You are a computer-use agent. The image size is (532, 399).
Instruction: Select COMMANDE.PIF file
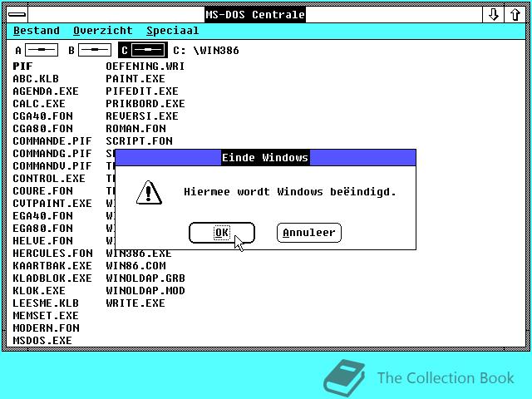[x=52, y=141]
